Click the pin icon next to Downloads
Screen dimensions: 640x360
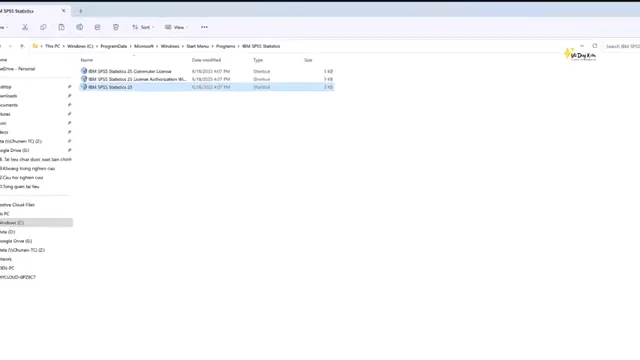pyautogui.click(x=69, y=96)
